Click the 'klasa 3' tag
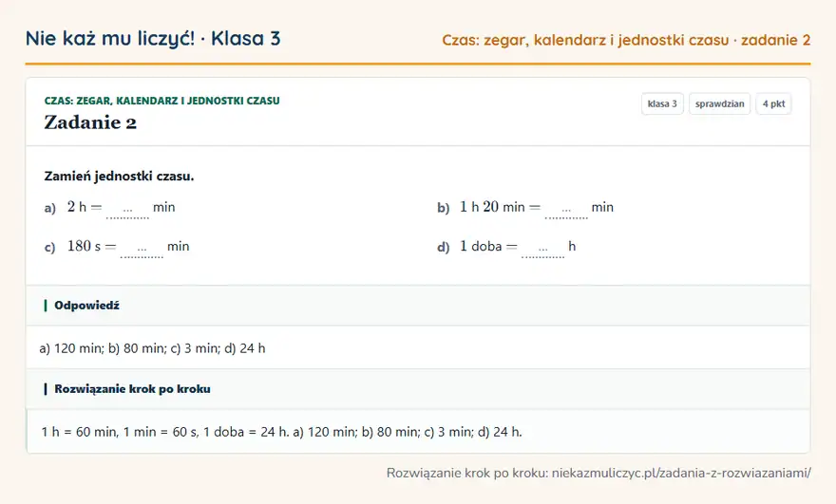The height and width of the screenshot is (504, 836). 662,103
